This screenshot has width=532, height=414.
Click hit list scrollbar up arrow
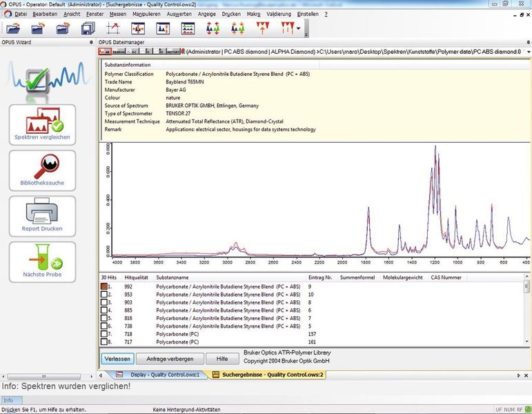[x=527, y=276]
